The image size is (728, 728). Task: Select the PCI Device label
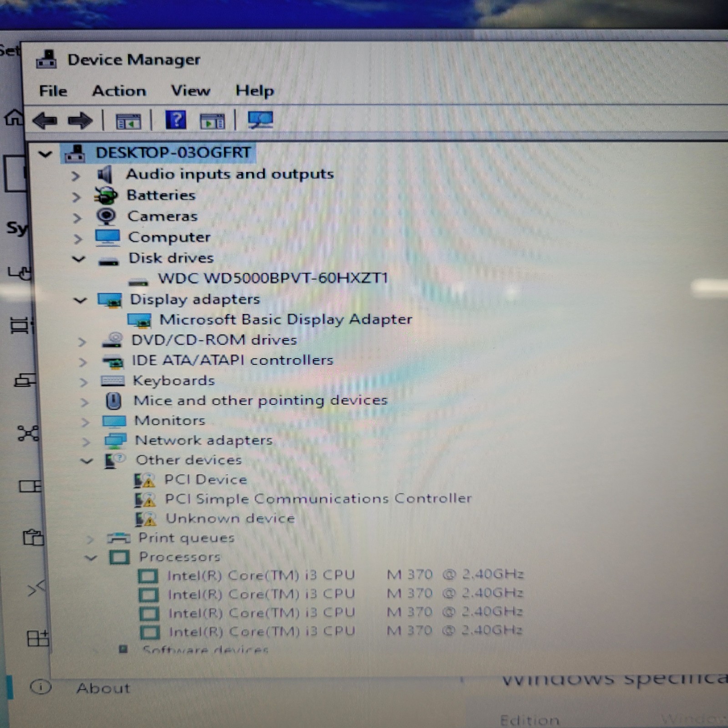(x=206, y=480)
